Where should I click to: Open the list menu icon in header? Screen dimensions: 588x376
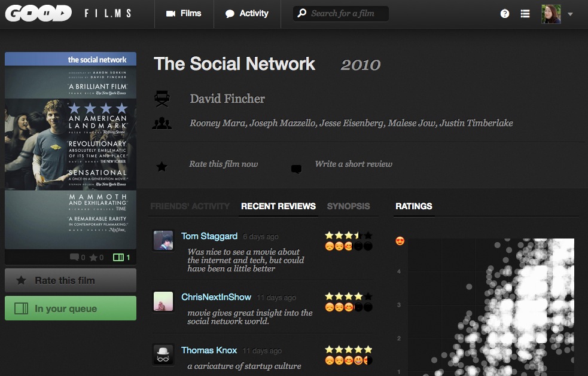(x=525, y=14)
